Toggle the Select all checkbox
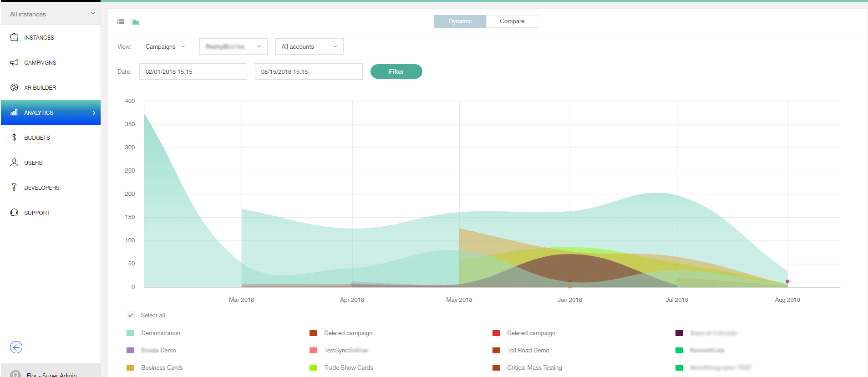The height and width of the screenshot is (377, 868). point(131,315)
